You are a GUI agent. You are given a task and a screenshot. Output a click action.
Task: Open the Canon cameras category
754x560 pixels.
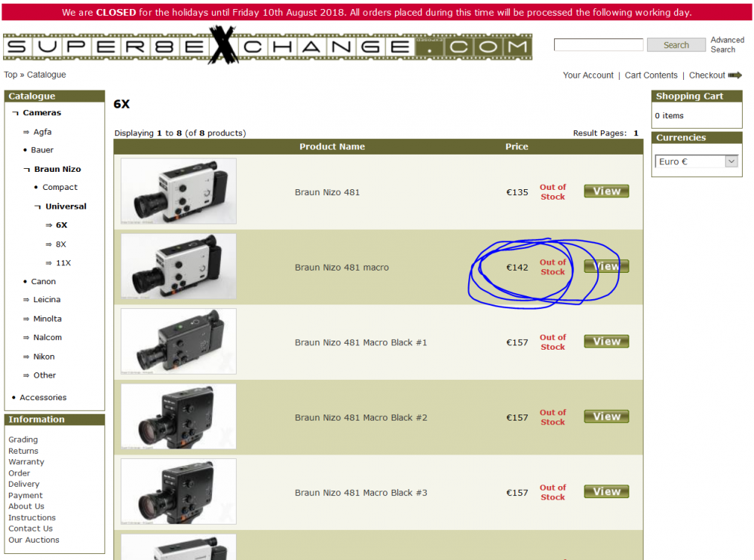coord(43,281)
